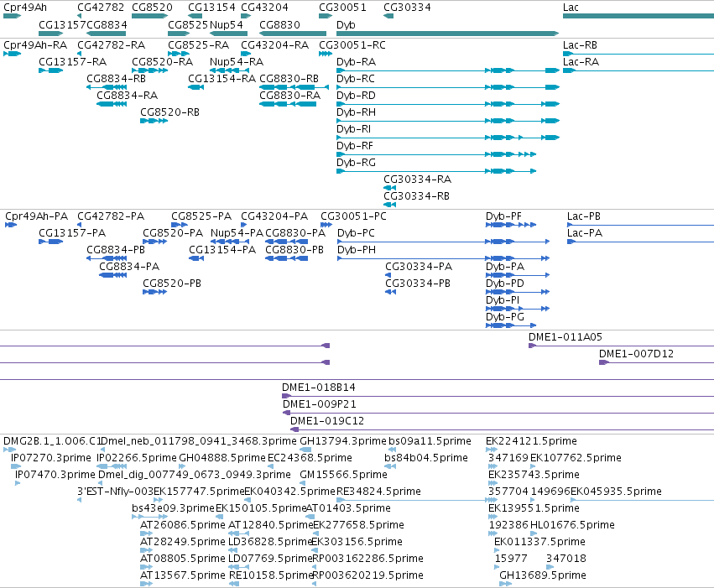Select the CG42782-RA transcript label

click(x=111, y=45)
